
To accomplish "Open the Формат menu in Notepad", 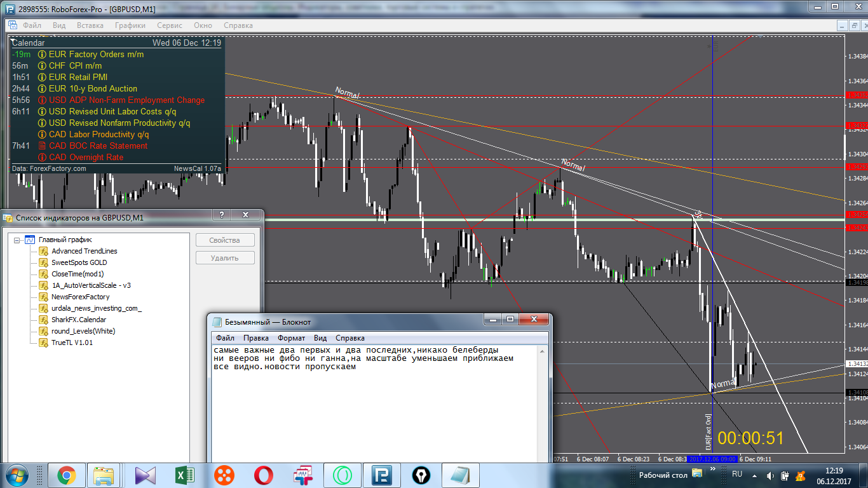I will click(x=291, y=338).
